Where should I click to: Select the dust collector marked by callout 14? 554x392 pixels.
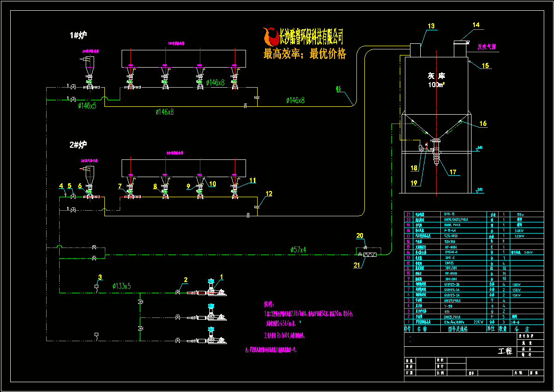click(x=461, y=48)
